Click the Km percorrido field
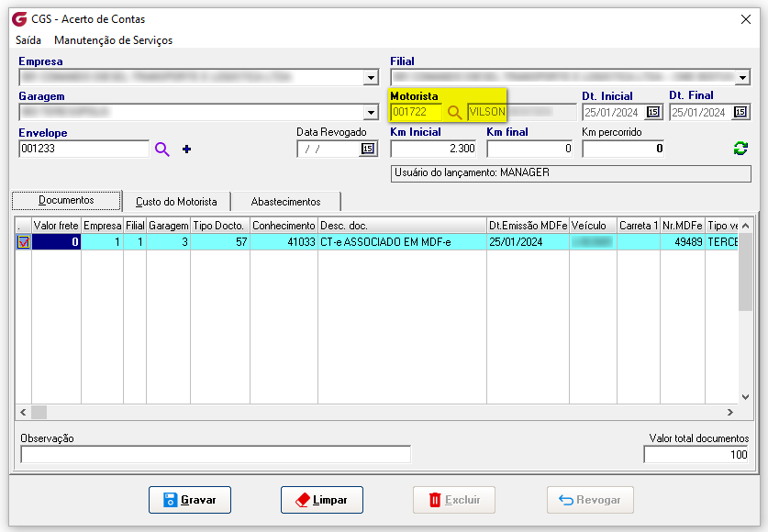768x532 pixels. [x=623, y=149]
